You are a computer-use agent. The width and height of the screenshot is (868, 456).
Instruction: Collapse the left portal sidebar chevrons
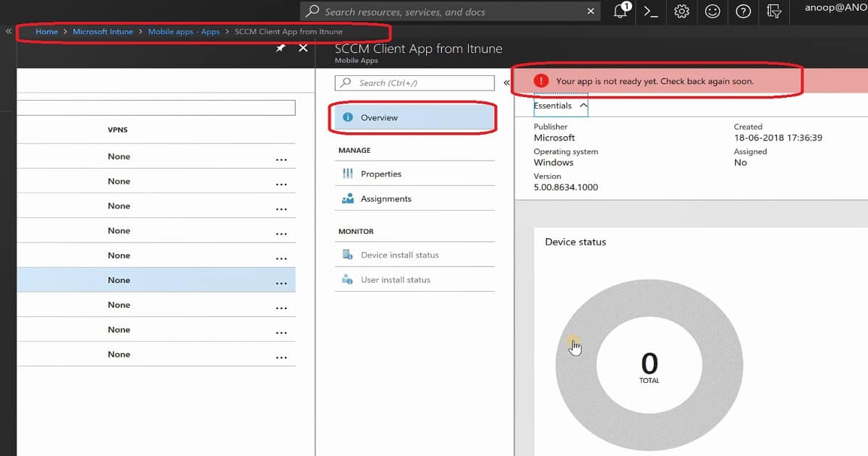pyautogui.click(x=9, y=32)
